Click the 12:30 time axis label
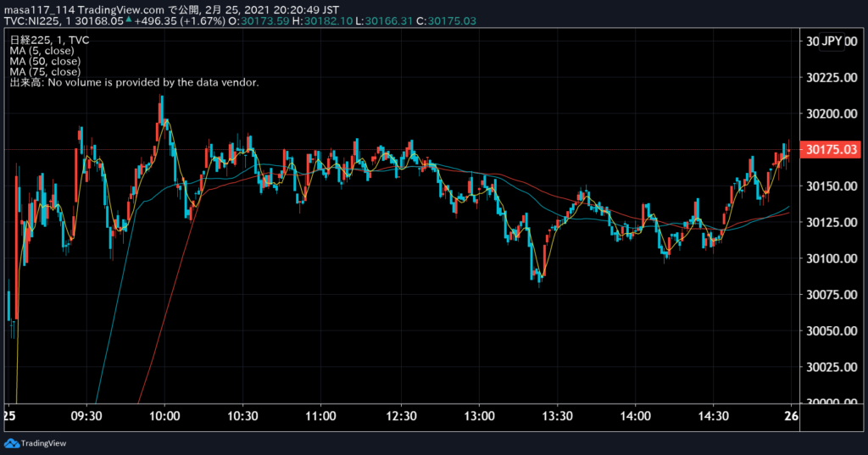 click(x=401, y=416)
